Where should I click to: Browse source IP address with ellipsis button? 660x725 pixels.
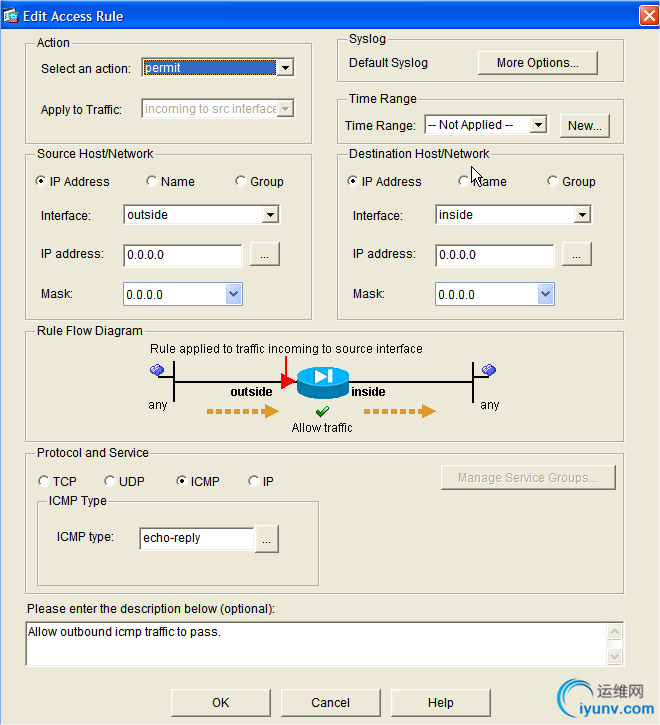click(265, 254)
